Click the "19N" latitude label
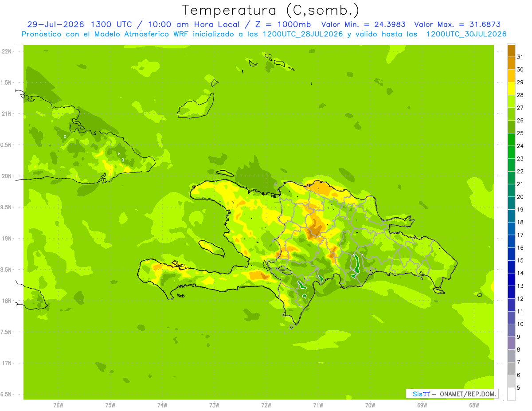This screenshot has width=532, height=411. tap(7, 238)
